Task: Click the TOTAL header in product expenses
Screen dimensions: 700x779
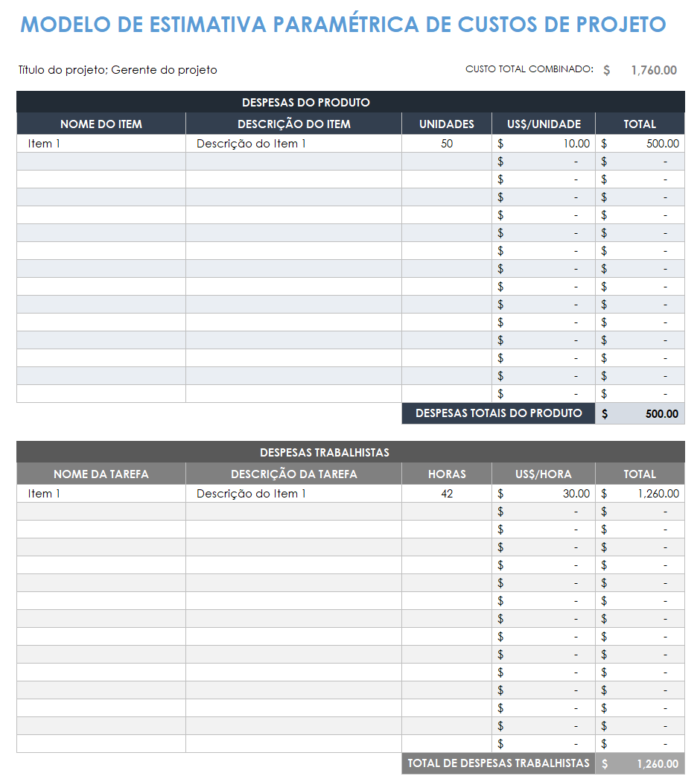Action: pos(640,124)
